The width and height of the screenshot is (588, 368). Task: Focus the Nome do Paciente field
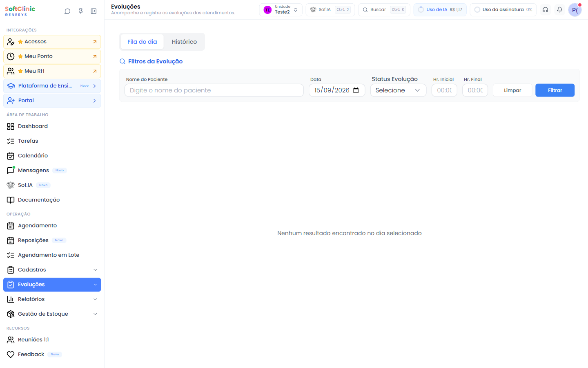point(214,90)
